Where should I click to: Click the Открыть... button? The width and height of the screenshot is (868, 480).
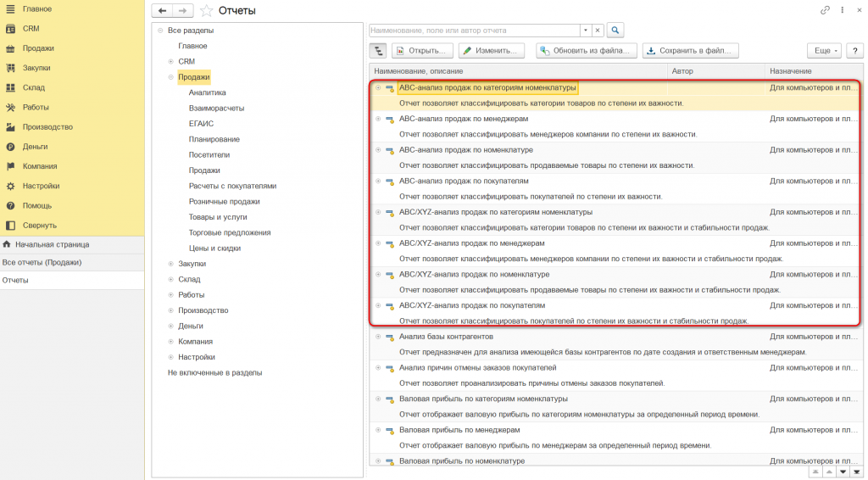422,50
